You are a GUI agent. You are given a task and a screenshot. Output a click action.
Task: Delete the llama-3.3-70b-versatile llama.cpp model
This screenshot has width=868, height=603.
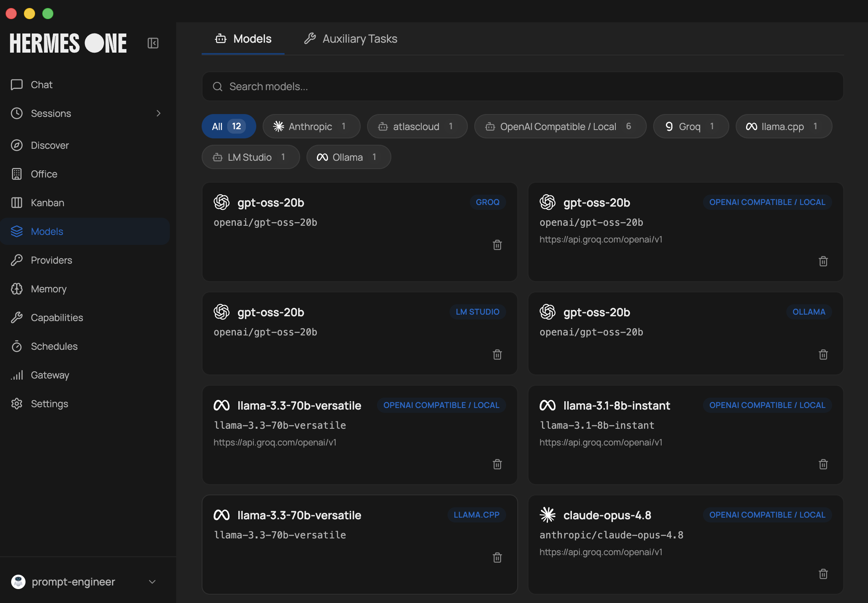pyautogui.click(x=497, y=558)
